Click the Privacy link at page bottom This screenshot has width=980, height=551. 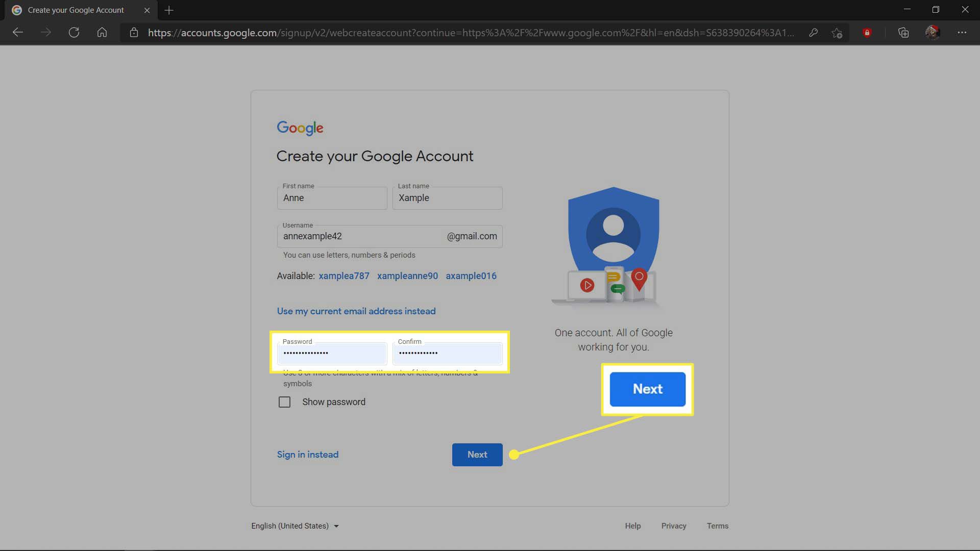(674, 525)
